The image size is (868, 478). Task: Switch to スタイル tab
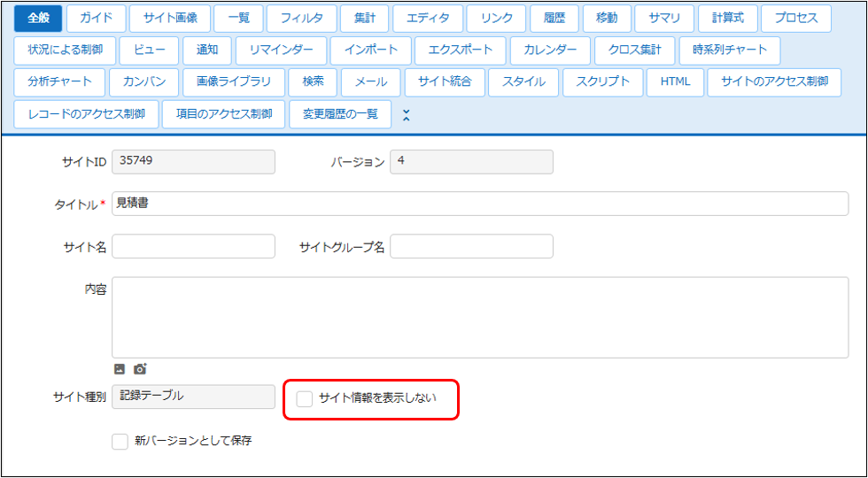click(x=523, y=81)
